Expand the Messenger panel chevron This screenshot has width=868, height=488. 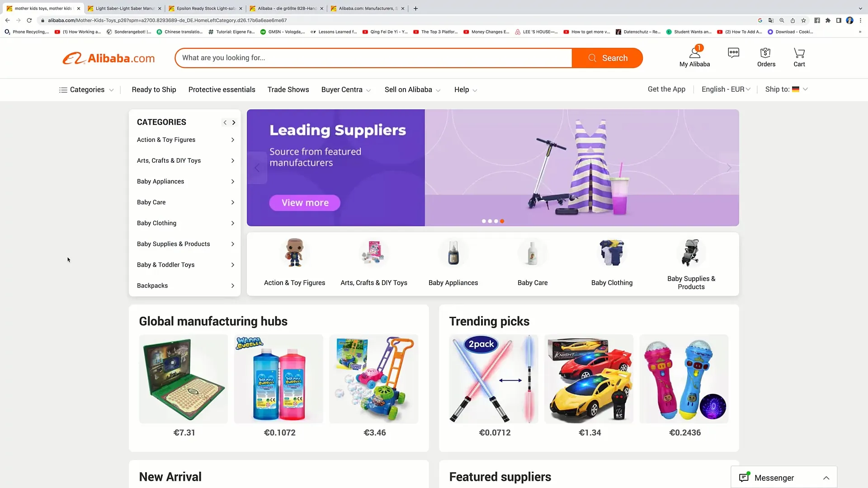[826, 478]
